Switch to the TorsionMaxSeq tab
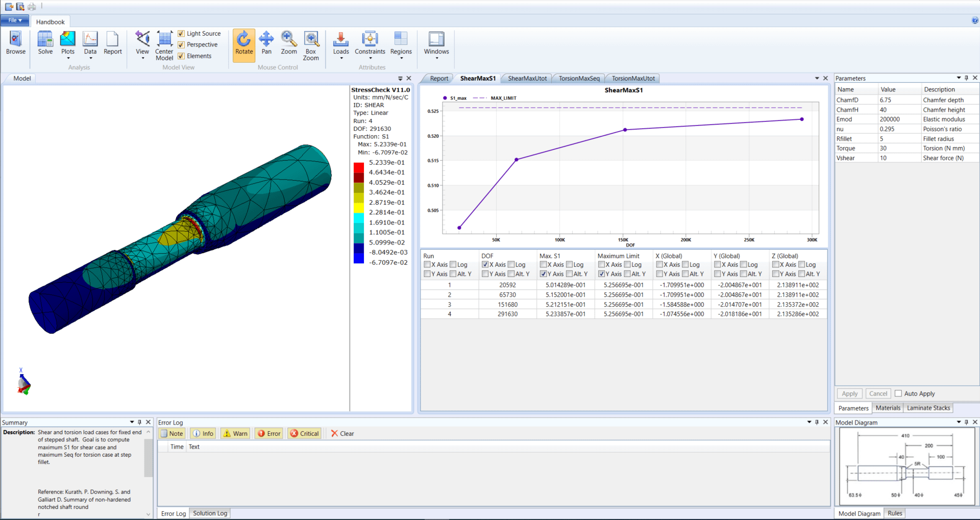Viewport: 980px width, 520px height. coord(579,79)
